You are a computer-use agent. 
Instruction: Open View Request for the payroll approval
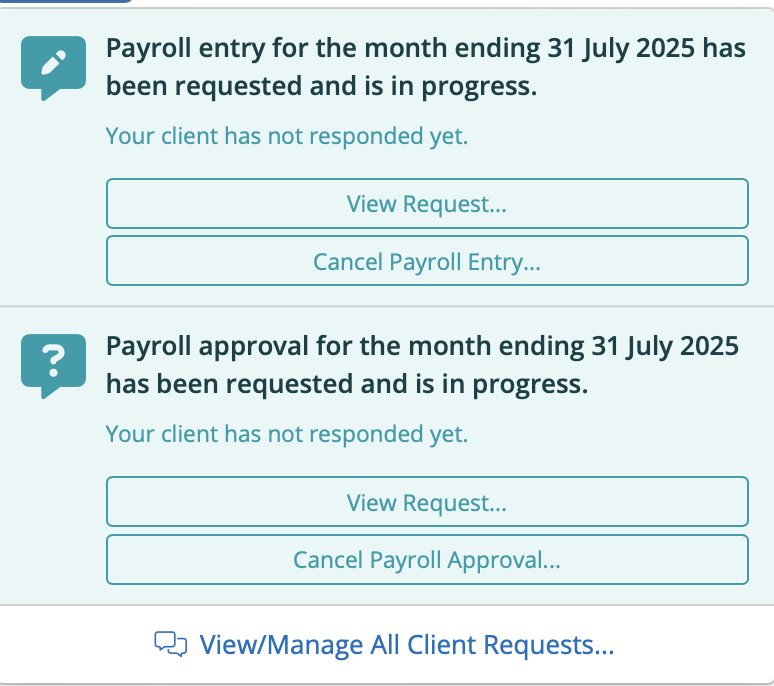point(427,502)
